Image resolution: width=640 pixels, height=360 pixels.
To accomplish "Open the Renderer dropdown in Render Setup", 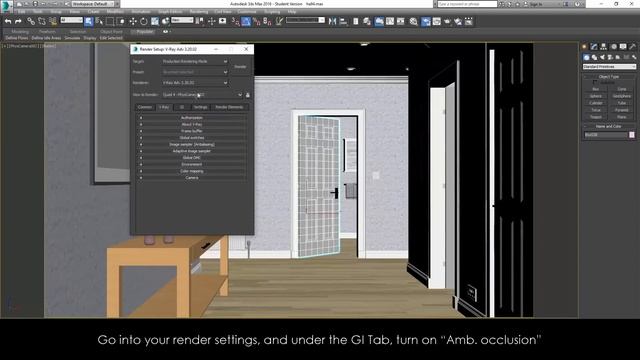I will pyautogui.click(x=195, y=82).
